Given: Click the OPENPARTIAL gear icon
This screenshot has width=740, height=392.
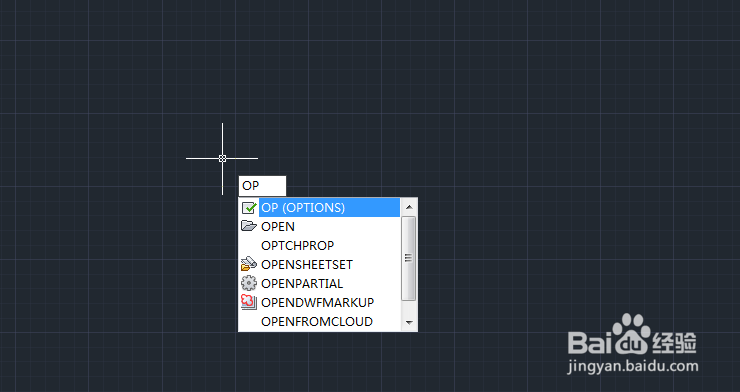Looking at the screenshot, I should click(249, 284).
